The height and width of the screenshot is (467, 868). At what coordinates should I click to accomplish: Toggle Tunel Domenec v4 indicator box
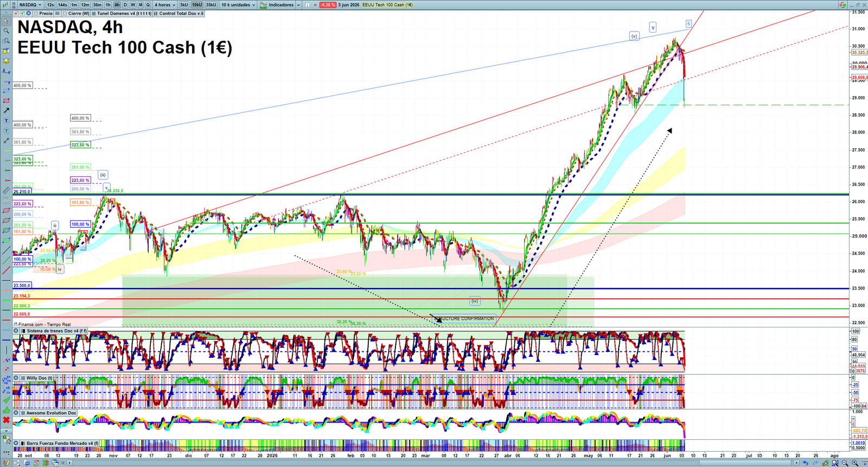(94, 13)
